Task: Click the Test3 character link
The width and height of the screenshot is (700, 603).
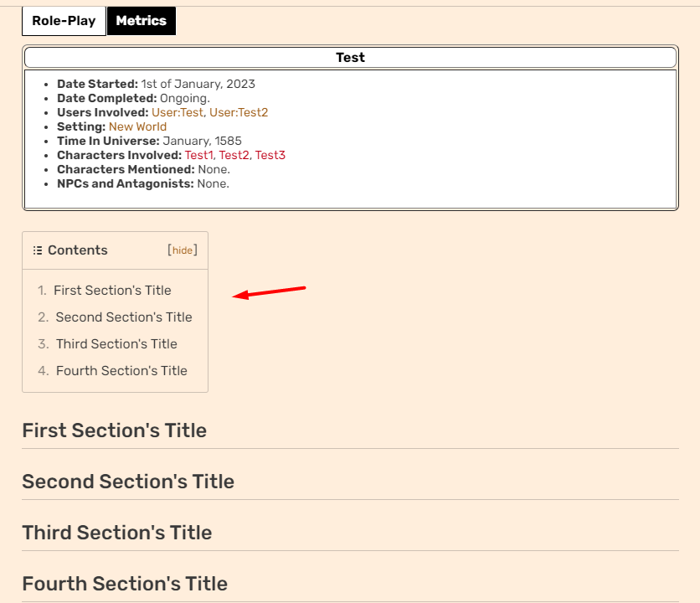Action: (270, 155)
